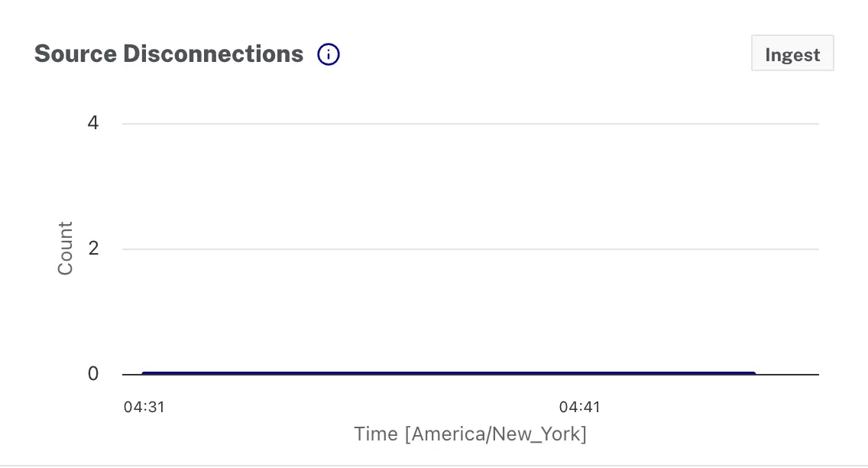
Task: Click the 04:41 time tick label
Action: [580, 407]
